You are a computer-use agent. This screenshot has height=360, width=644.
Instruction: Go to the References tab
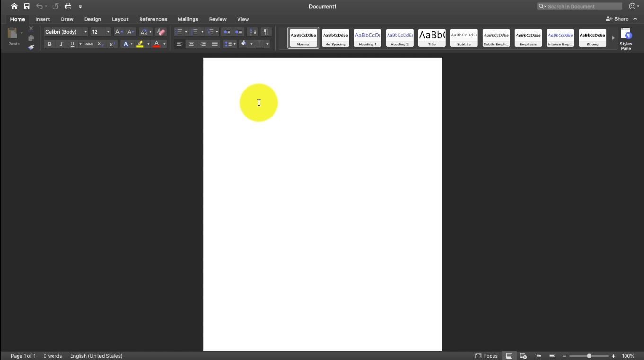(153, 19)
